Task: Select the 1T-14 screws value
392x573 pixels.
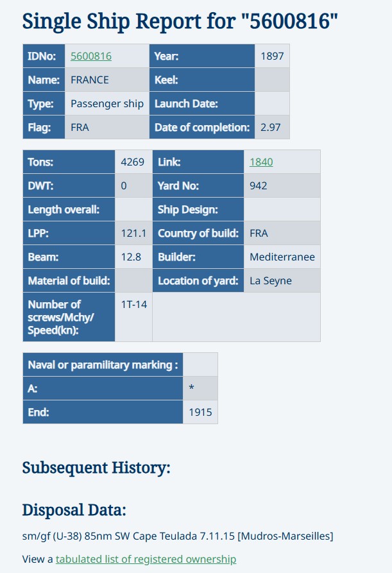Action: tap(134, 304)
